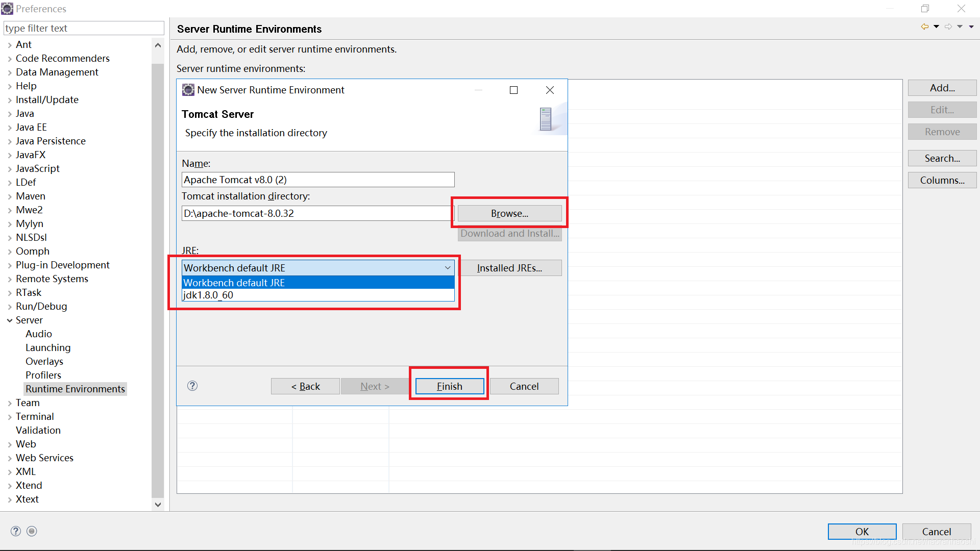
Task: Click the help icon in the Tomcat dialog
Action: pos(192,386)
